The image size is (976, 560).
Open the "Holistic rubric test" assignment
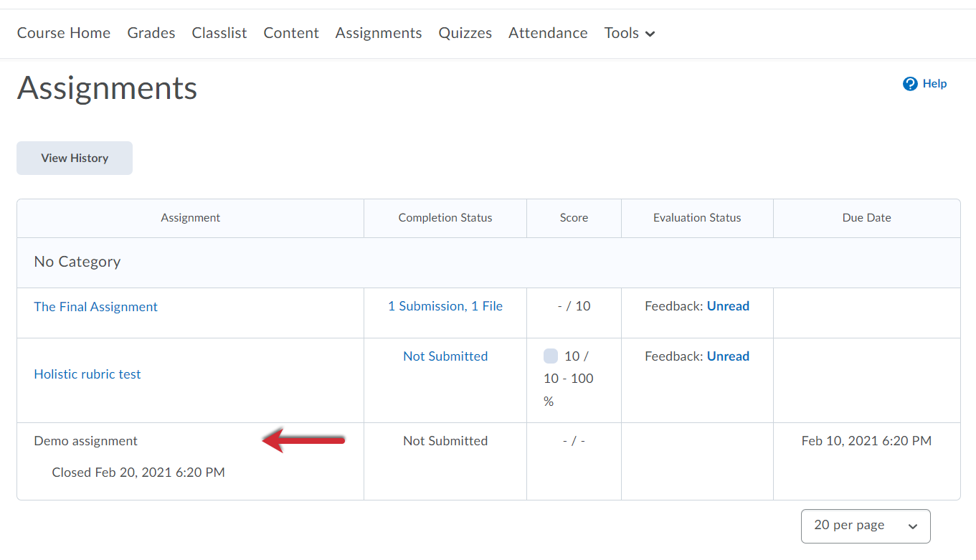(x=87, y=374)
